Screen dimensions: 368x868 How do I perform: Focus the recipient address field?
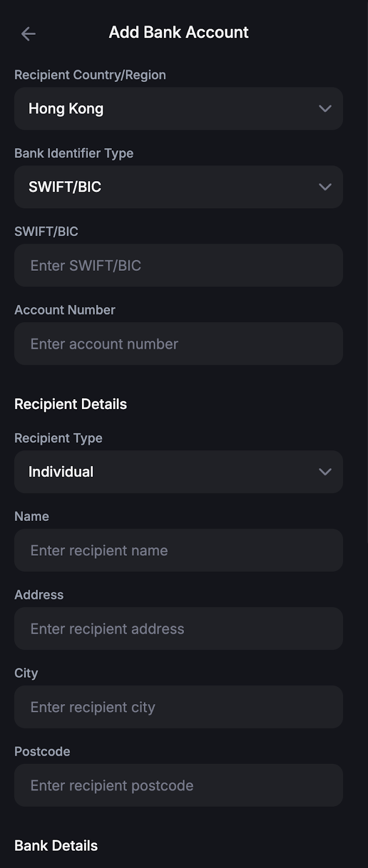pos(178,629)
